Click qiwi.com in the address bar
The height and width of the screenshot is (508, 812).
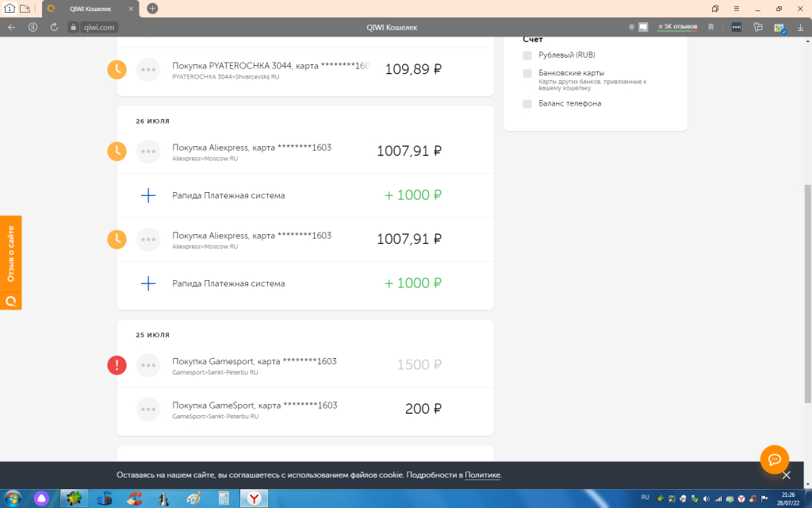click(x=99, y=28)
